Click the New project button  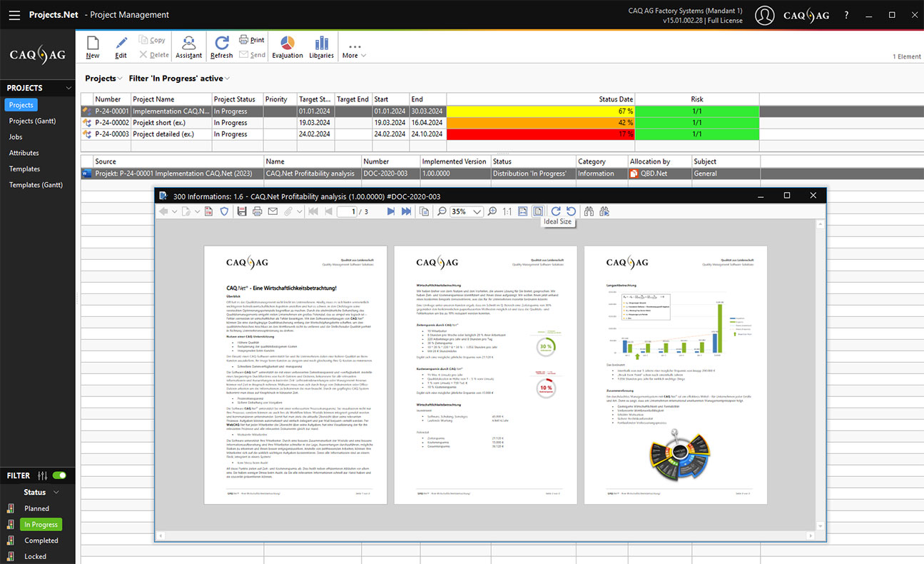click(93, 46)
